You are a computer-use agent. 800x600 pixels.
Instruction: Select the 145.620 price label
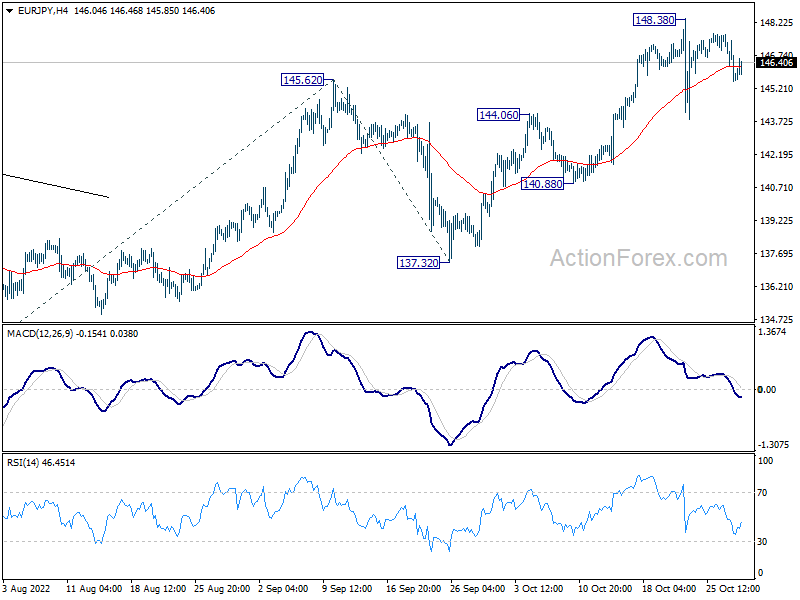[x=303, y=80]
